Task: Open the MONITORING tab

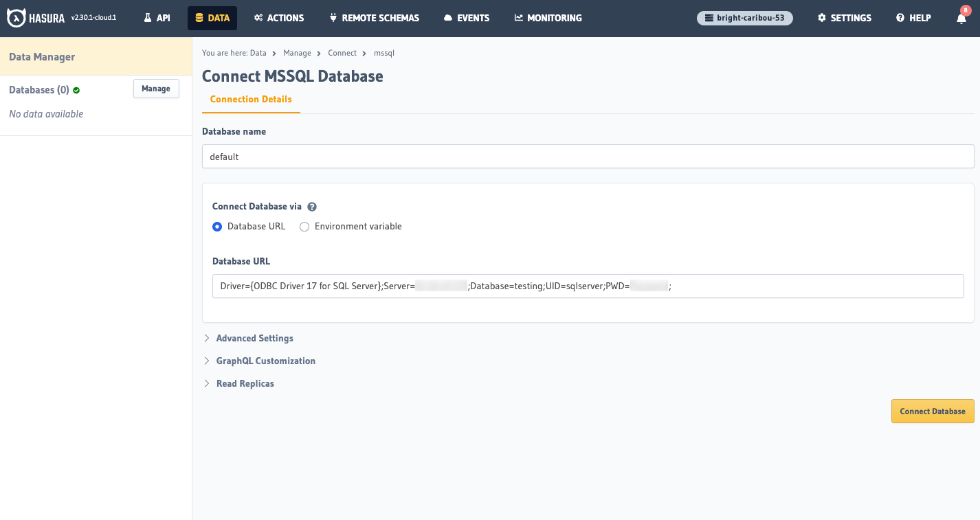Action: [548, 18]
